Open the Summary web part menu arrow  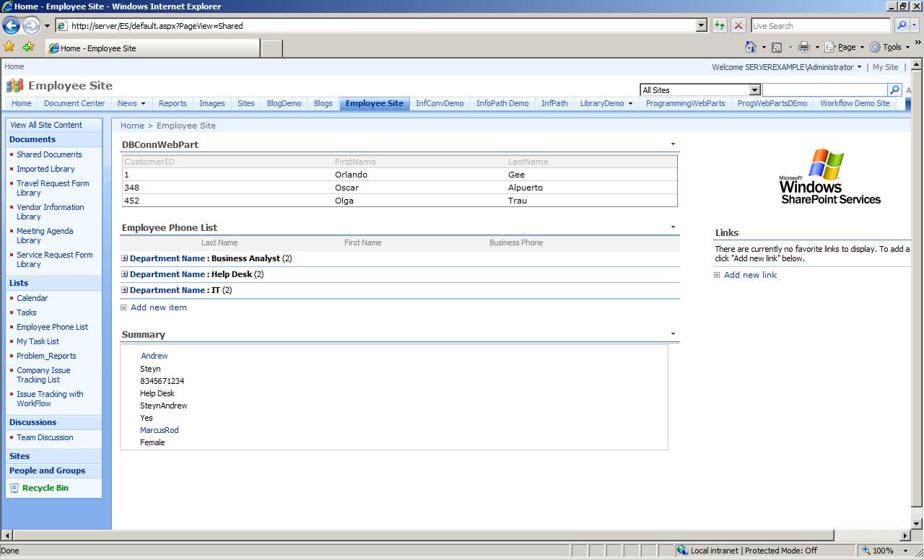click(673, 334)
